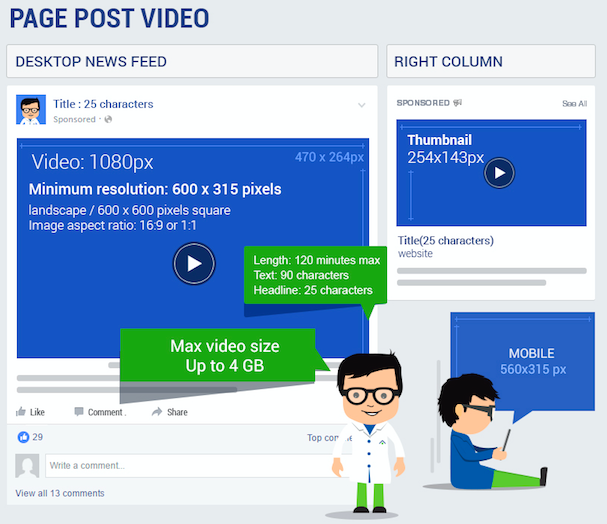Select the DESKTOP NEWS FEED header

[x=192, y=61]
